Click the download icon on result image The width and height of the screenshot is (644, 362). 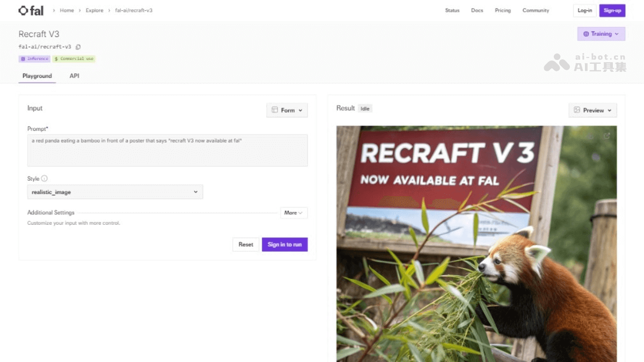point(591,136)
